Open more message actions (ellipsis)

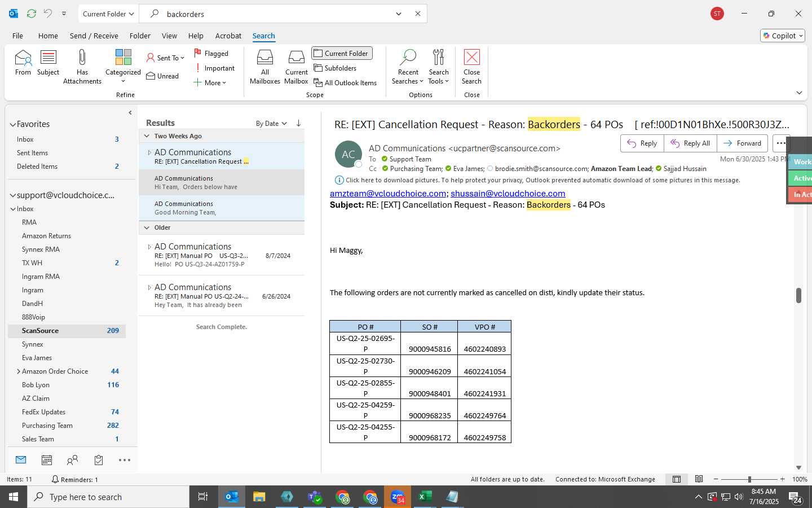click(x=781, y=143)
